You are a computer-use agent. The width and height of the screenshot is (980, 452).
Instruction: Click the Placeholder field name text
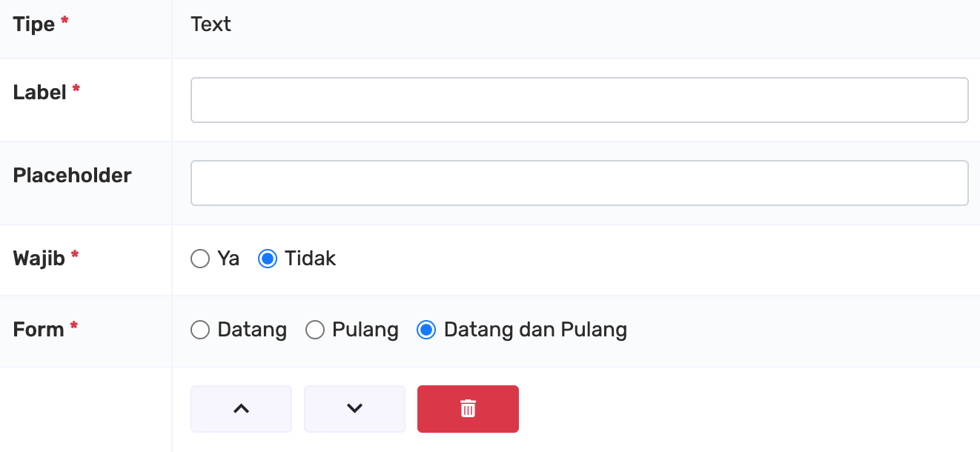point(73,176)
